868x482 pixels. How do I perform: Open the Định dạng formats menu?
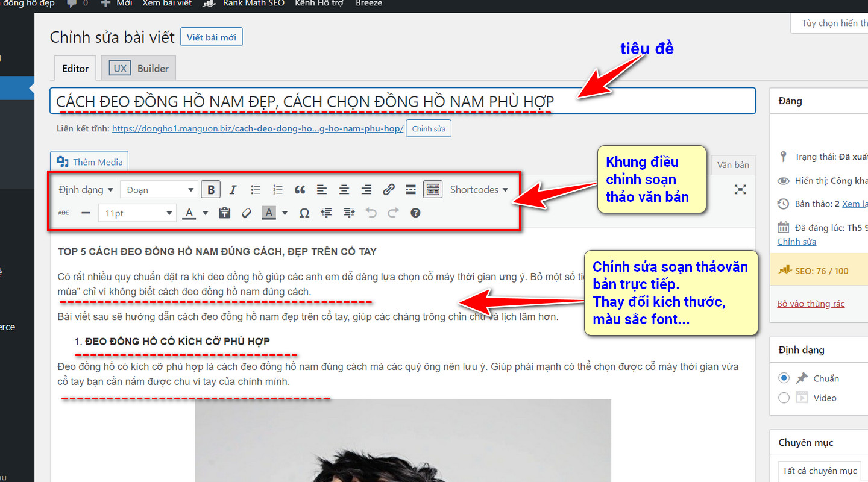click(86, 190)
